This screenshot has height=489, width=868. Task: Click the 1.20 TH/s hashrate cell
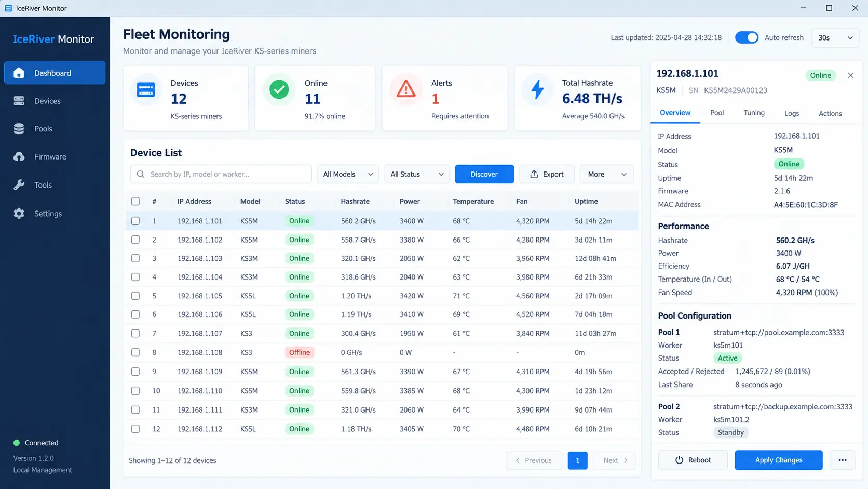point(356,296)
